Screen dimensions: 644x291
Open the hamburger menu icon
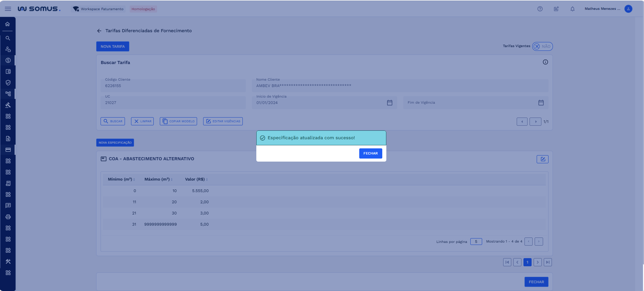(8, 9)
